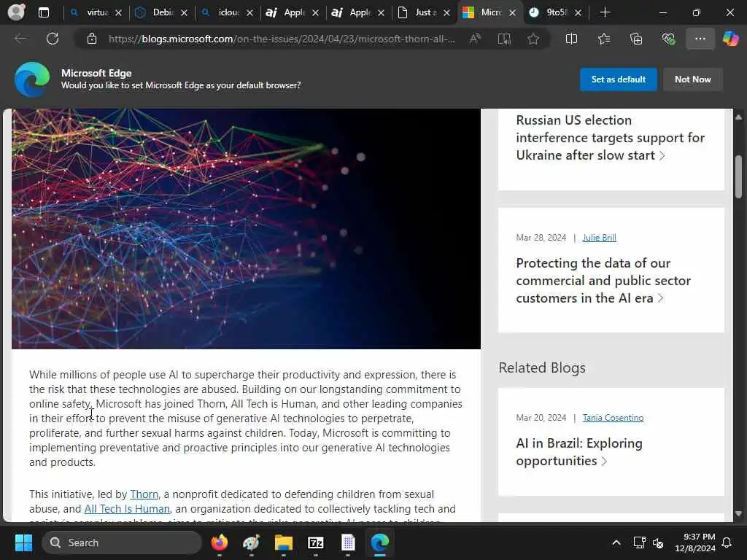Click the taskbar Search box
Viewport: 747px width, 560px height.
pyautogui.click(x=122, y=542)
